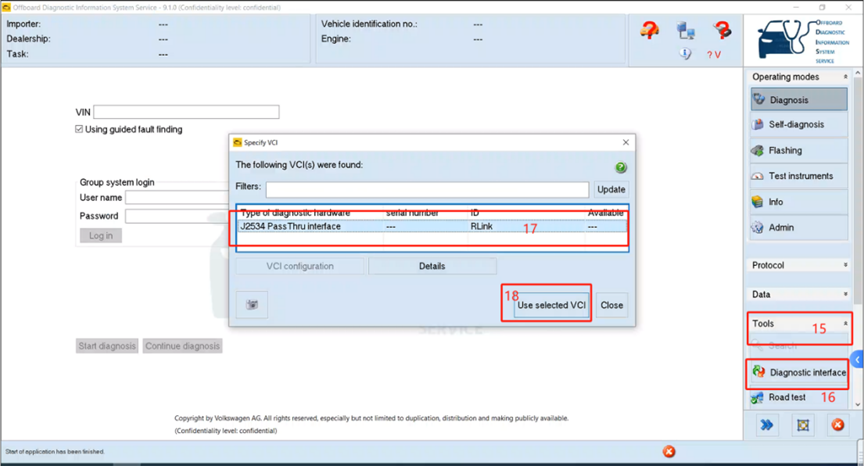Click the red question mark with wrench icon

tap(722, 30)
